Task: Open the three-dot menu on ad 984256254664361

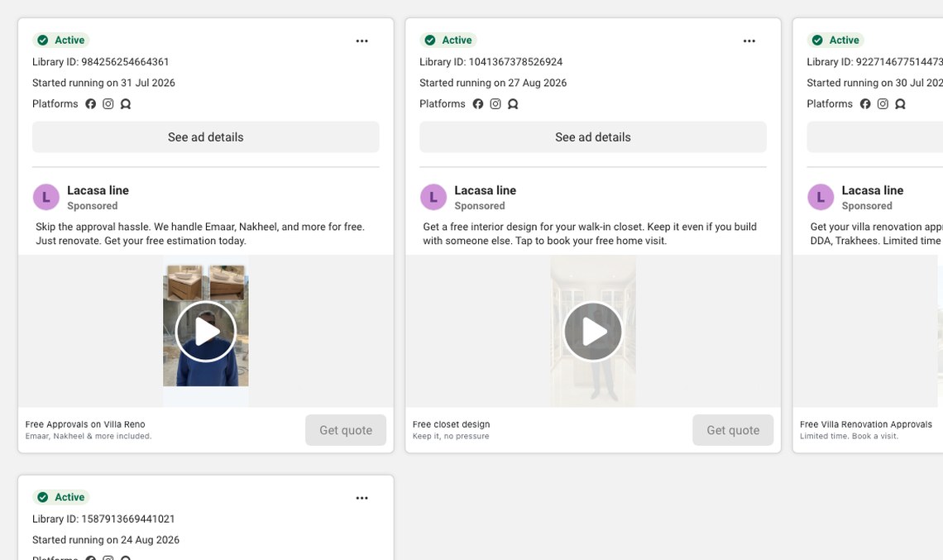Action: pyautogui.click(x=361, y=41)
